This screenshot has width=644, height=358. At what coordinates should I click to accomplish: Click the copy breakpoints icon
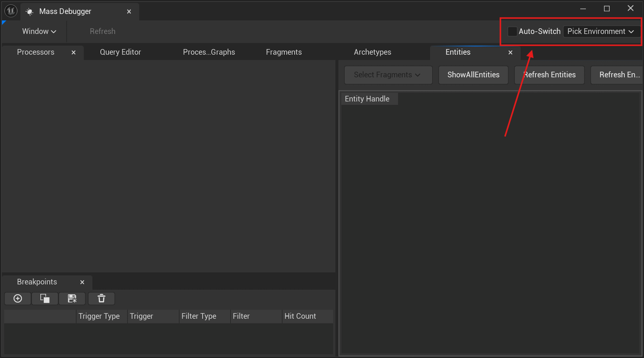(45, 299)
